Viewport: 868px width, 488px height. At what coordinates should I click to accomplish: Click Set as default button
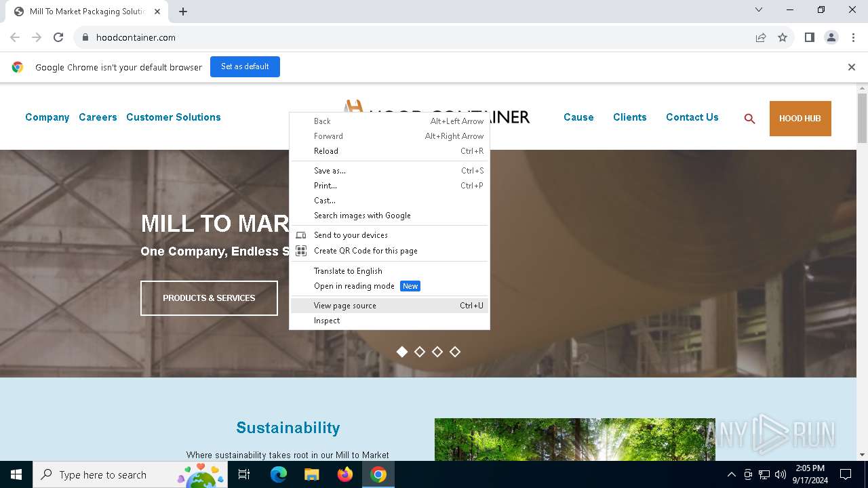pyautogui.click(x=245, y=66)
